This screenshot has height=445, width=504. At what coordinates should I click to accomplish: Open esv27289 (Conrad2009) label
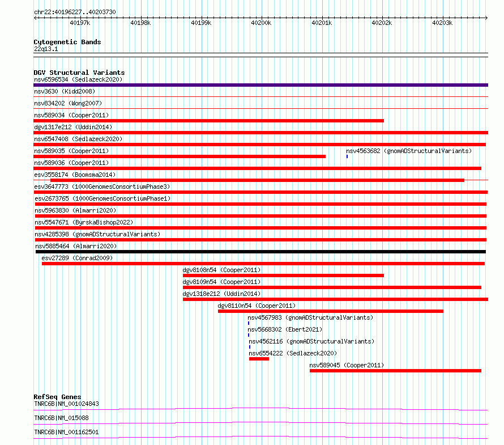coord(77,258)
